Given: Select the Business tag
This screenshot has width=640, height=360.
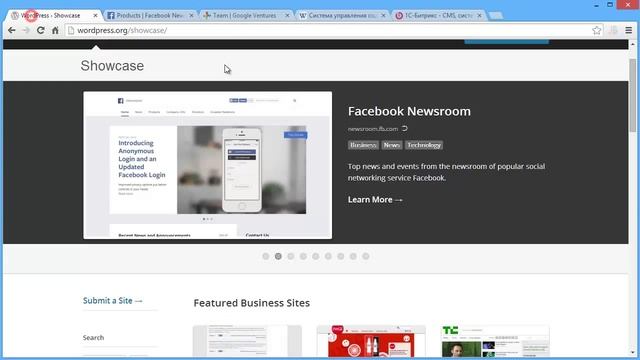Looking at the screenshot, I should (363, 145).
